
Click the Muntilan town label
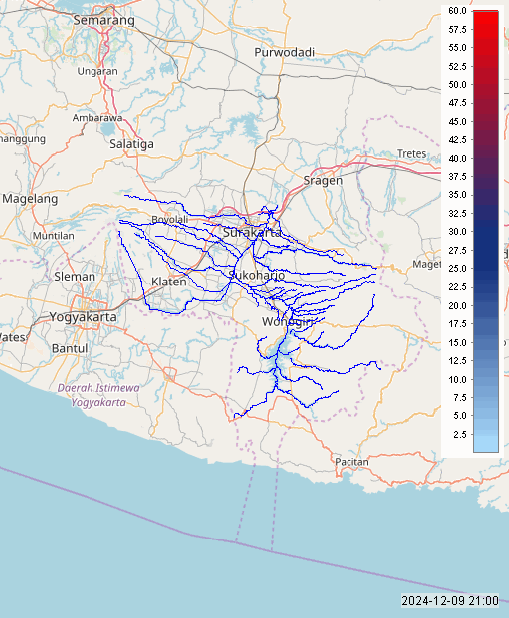(54, 236)
